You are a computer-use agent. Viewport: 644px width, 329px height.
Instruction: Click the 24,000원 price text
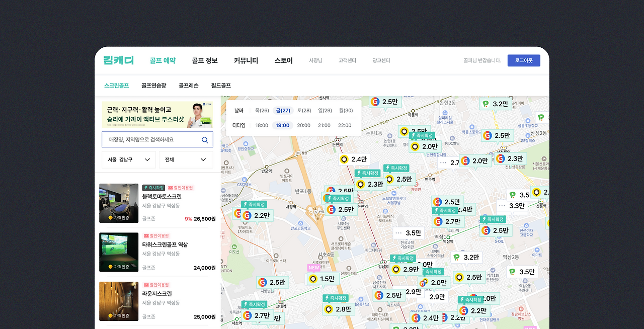coord(205,268)
